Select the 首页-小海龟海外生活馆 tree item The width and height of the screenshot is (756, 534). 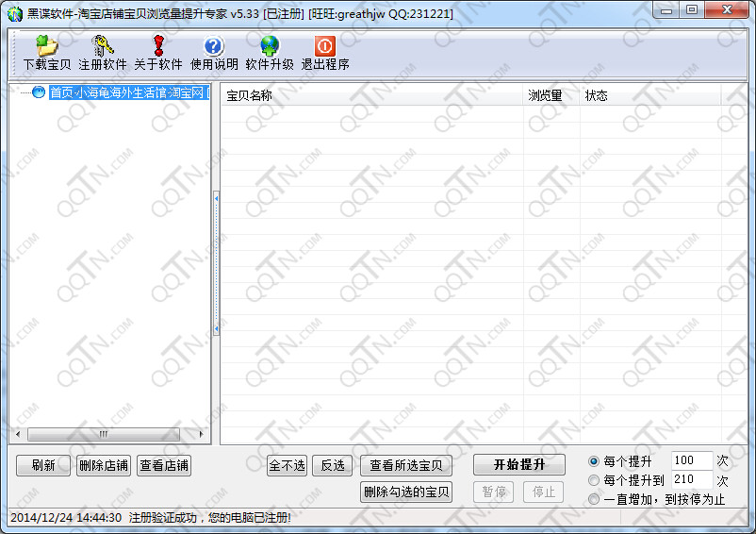[x=127, y=92]
